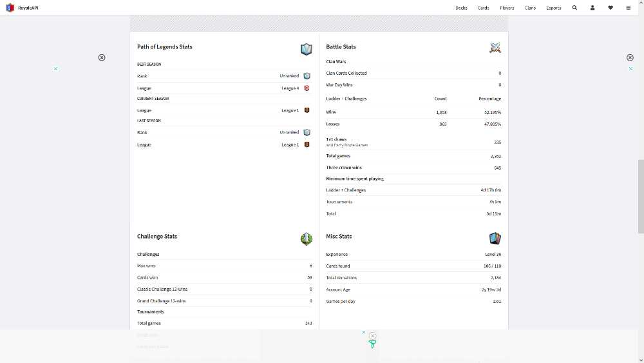This screenshot has height=363, width=644.
Task: Close the left side ad with circled X
Action: (102, 57)
